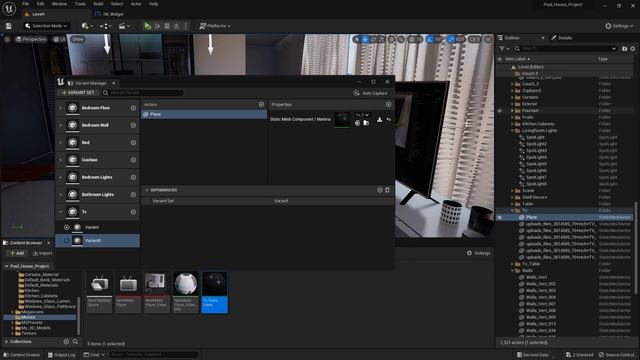
Task: Delete dependency with trash icon
Action: point(387,190)
